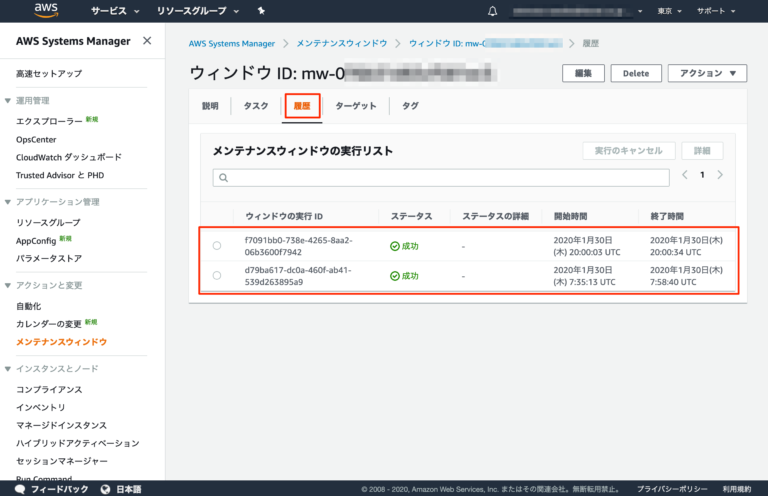
Task: Click the search magnifier icon in list
Action: click(x=224, y=178)
